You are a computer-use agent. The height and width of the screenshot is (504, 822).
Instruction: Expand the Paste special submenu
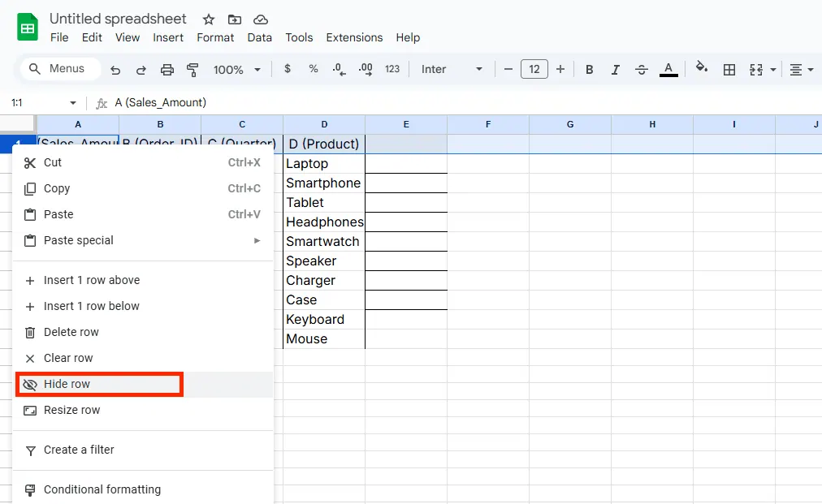[x=143, y=240]
